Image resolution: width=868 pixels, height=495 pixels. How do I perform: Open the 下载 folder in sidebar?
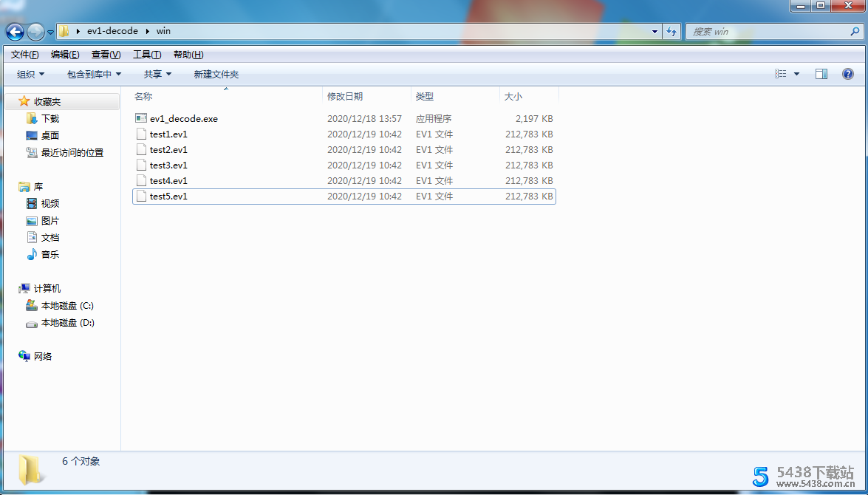point(48,117)
